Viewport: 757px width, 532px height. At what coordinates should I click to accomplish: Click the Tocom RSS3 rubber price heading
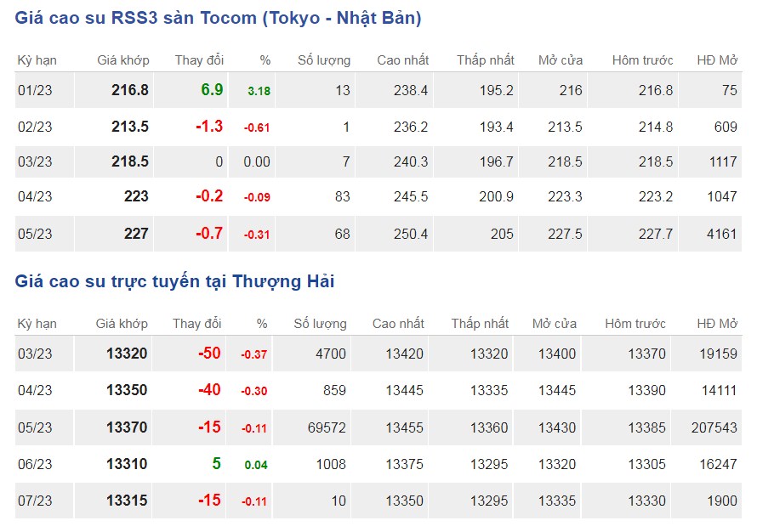click(218, 18)
